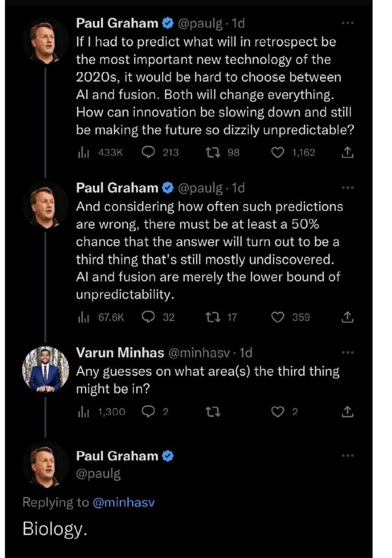This screenshot has height=558, width=392.
Task: Like Varun Minhas's reply
Action: tap(277, 412)
